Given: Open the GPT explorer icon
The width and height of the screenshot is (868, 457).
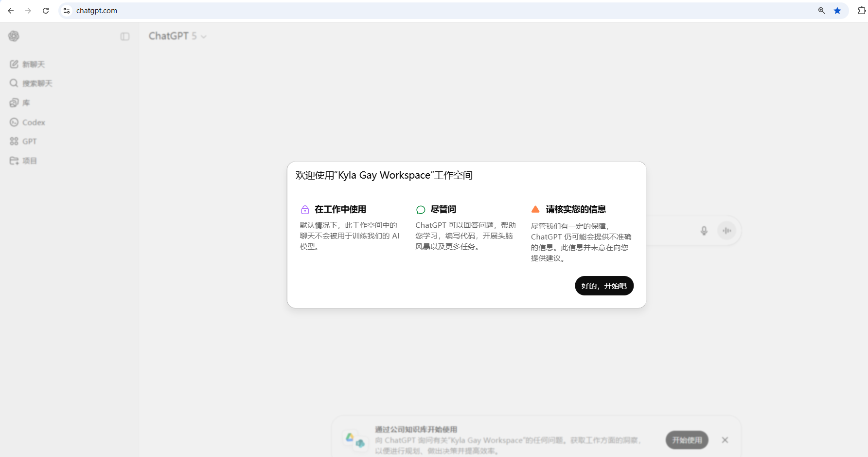Looking at the screenshot, I should pyautogui.click(x=15, y=141).
